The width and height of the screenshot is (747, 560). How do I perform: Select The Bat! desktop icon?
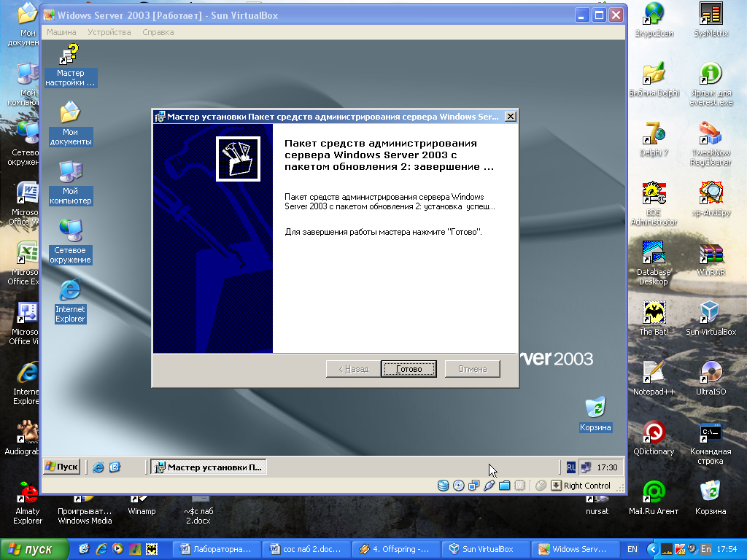[x=654, y=319]
